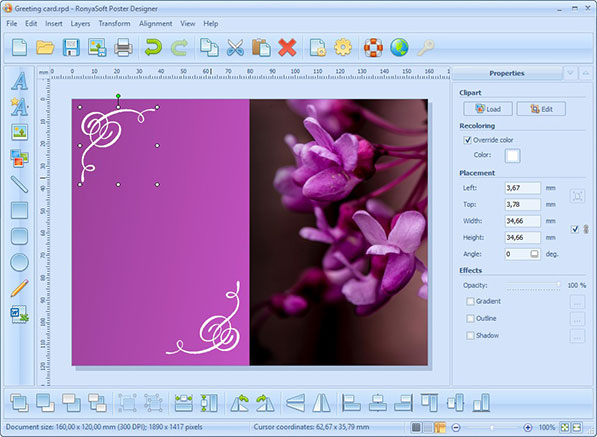Click the zoom in plus button
597x437 pixels.
coord(528,427)
